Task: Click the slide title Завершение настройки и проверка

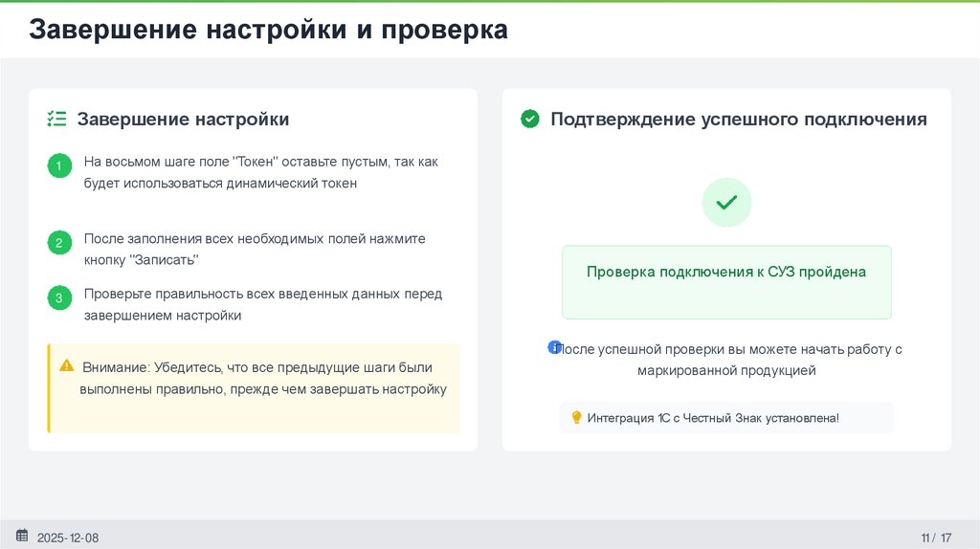Action: click(x=268, y=31)
